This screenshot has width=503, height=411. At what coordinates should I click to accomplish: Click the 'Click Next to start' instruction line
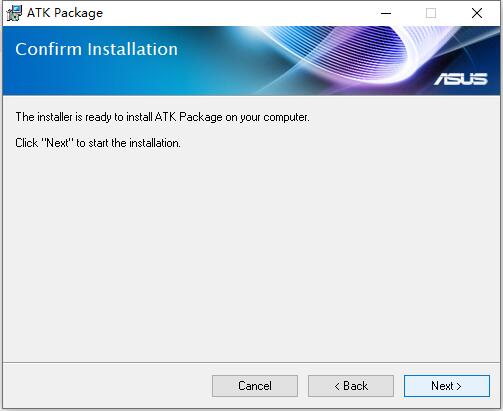(98, 143)
